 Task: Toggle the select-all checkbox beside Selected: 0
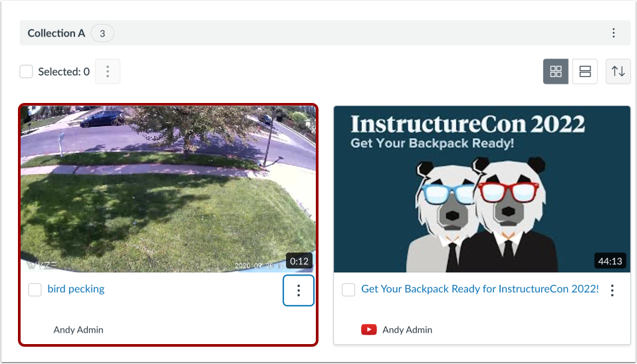[x=27, y=72]
